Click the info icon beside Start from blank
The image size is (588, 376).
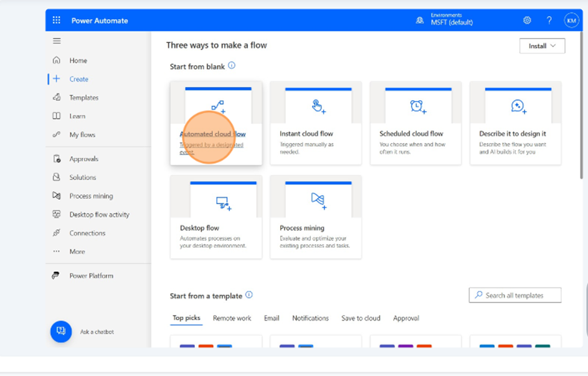point(232,65)
